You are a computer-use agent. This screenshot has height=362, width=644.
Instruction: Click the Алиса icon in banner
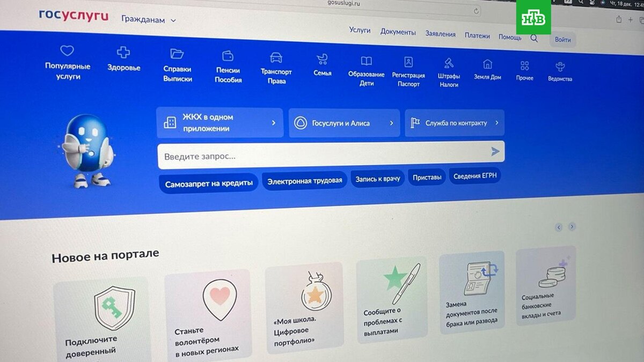pos(301,123)
